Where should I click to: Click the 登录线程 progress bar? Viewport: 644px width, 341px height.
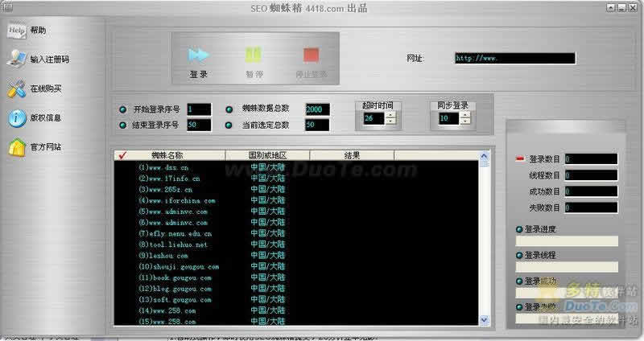(x=567, y=267)
